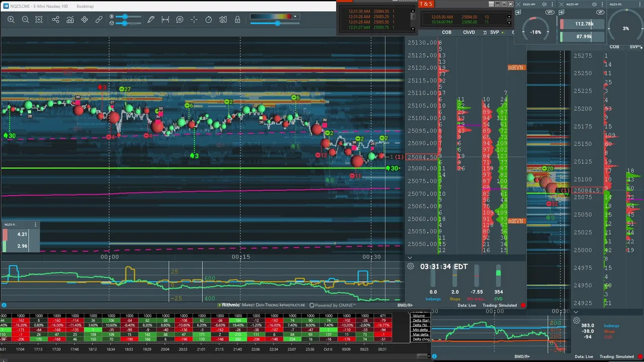The image size is (644, 362).
Task: Open the stopwatch timer tool
Action: (209, 20)
